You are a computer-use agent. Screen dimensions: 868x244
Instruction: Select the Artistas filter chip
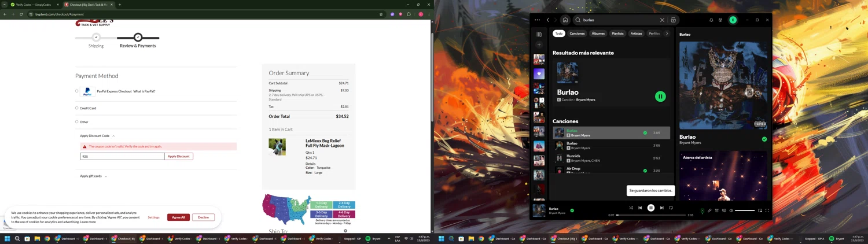tap(636, 34)
